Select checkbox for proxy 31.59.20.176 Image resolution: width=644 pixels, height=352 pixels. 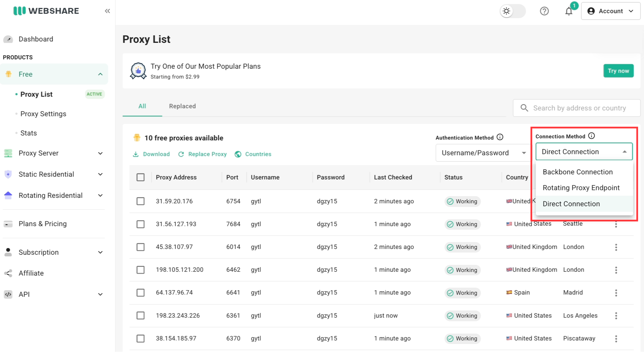pyautogui.click(x=140, y=201)
